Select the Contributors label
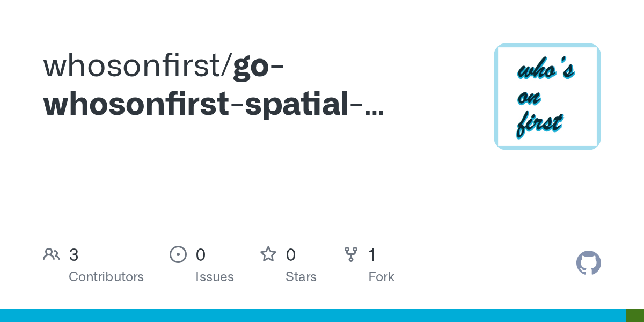This screenshot has width=644, height=322. click(x=106, y=277)
